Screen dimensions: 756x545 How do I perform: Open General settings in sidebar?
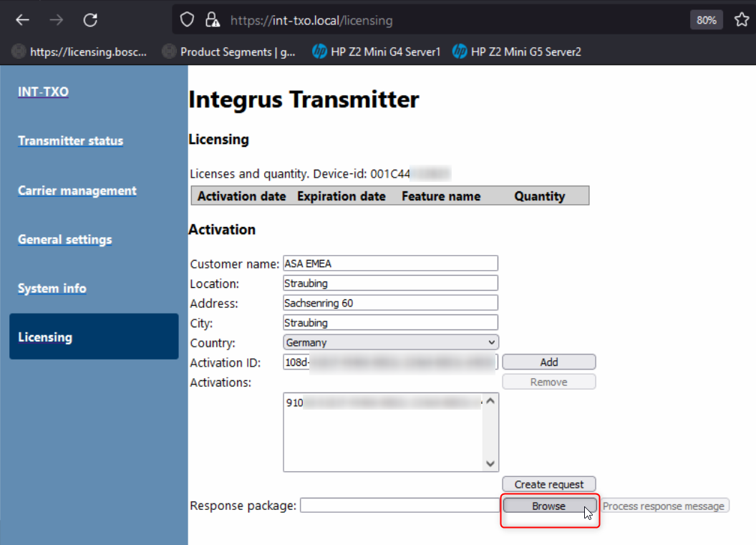(65, 239)
